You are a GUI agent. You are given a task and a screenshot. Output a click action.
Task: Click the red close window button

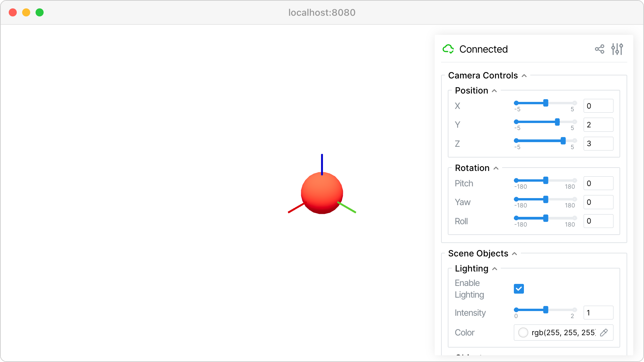[13, 12]
